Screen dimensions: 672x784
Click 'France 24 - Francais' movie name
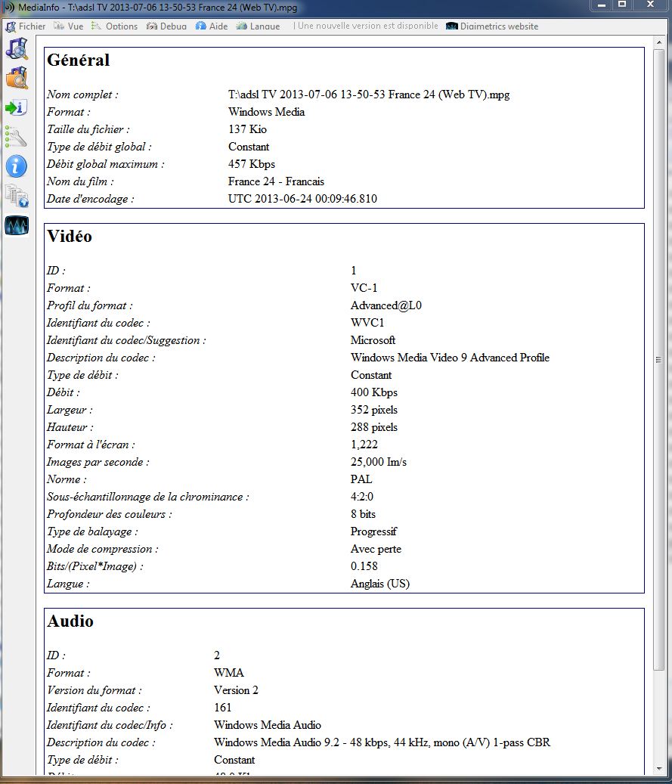pos(276,181)
